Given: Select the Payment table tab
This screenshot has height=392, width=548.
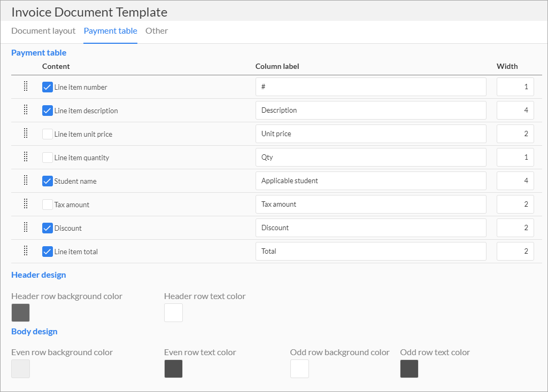Looking at the screenshot, I should coord(111,31).
